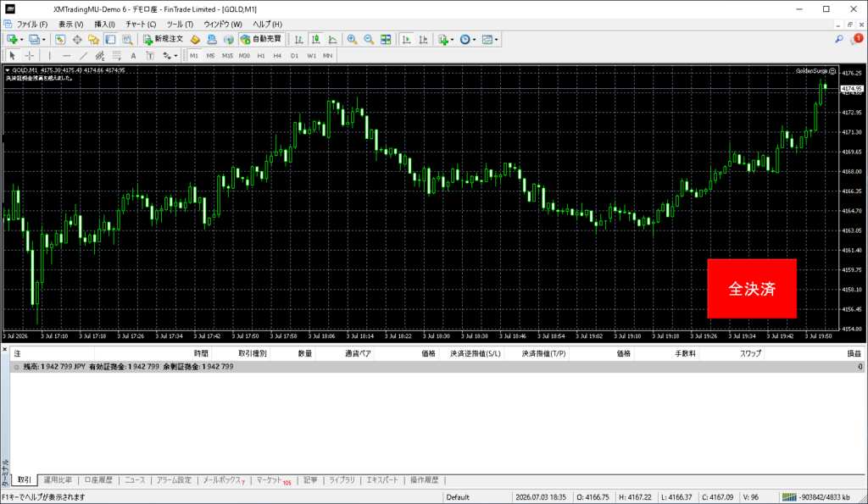Switch to the 操作履歴 tab
The width and height of the screenshot is (868, 504).
pyautogui.click(x=424, y=480)
